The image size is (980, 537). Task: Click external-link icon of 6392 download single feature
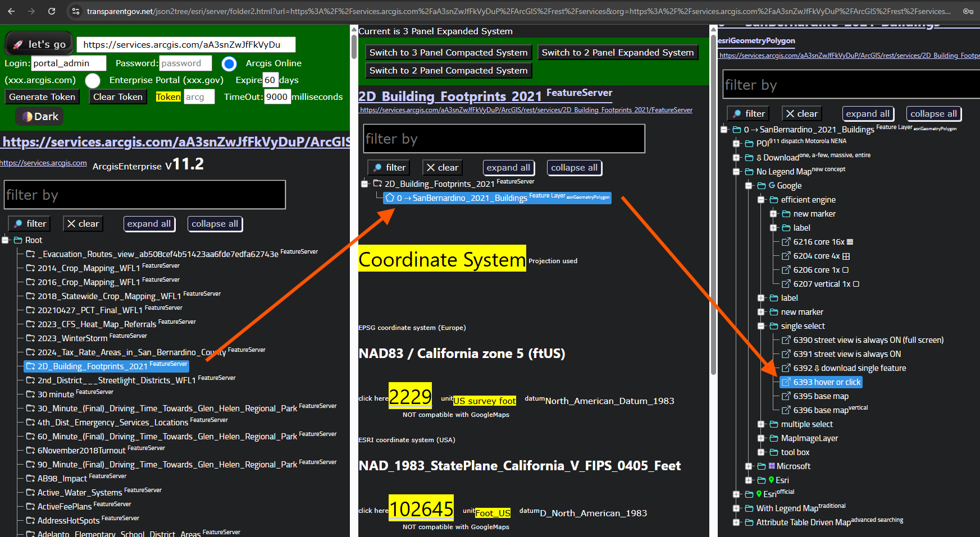click(786, 368)
